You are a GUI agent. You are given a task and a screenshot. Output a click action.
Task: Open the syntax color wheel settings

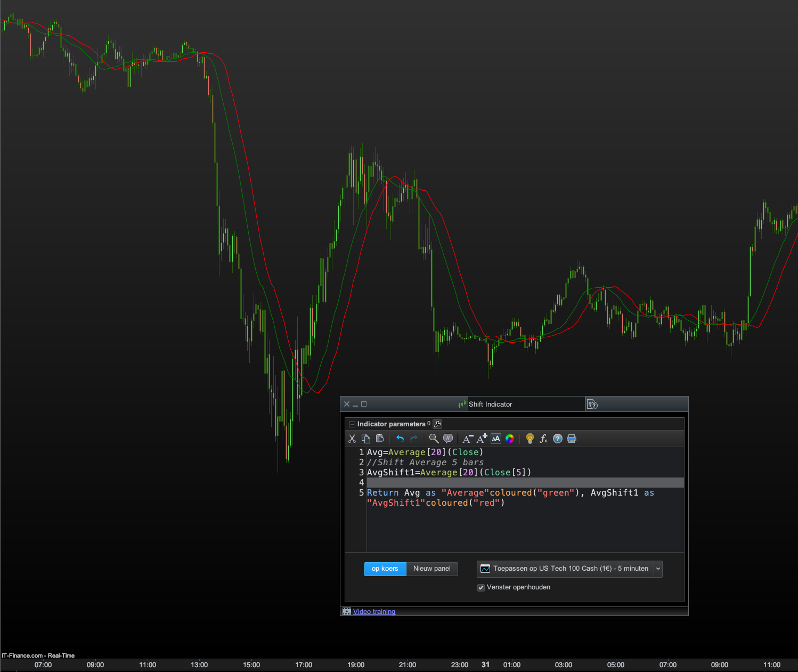pos(510,439)
